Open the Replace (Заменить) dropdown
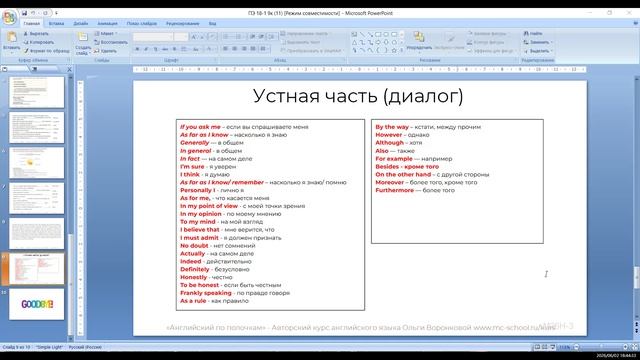Image resolution: width=640 pixels, height=360 pixels. pos(538,42)
